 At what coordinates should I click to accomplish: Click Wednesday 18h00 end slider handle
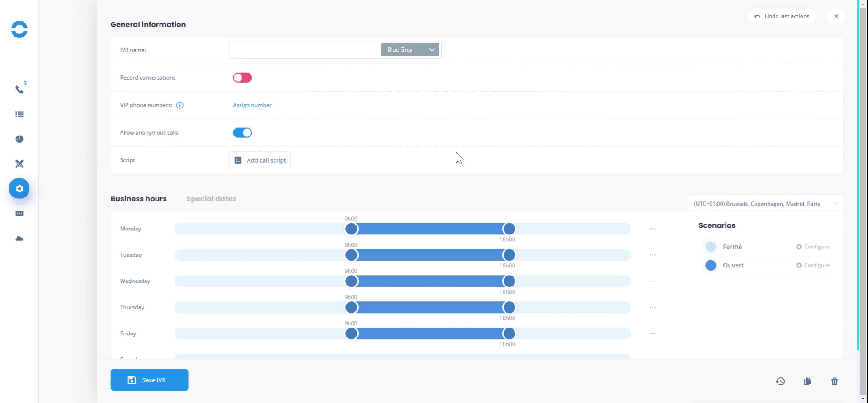(x=509, y=281)
